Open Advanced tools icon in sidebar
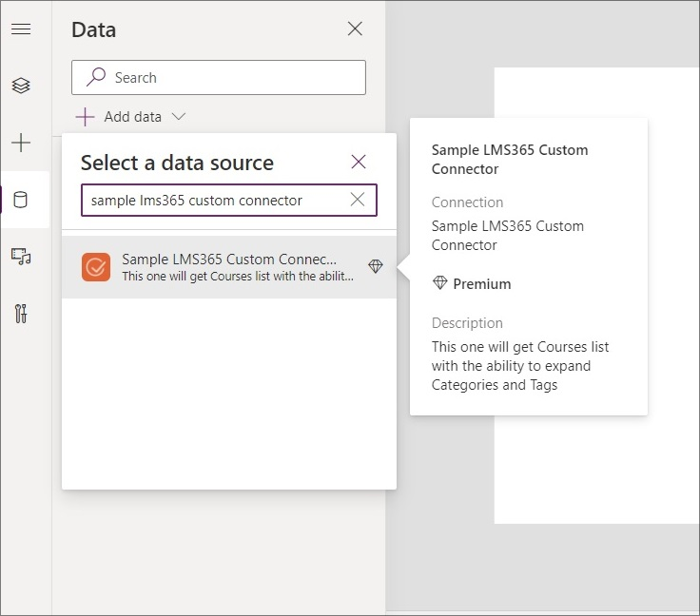The image size is (700, 616). click(x=20, y=314)
